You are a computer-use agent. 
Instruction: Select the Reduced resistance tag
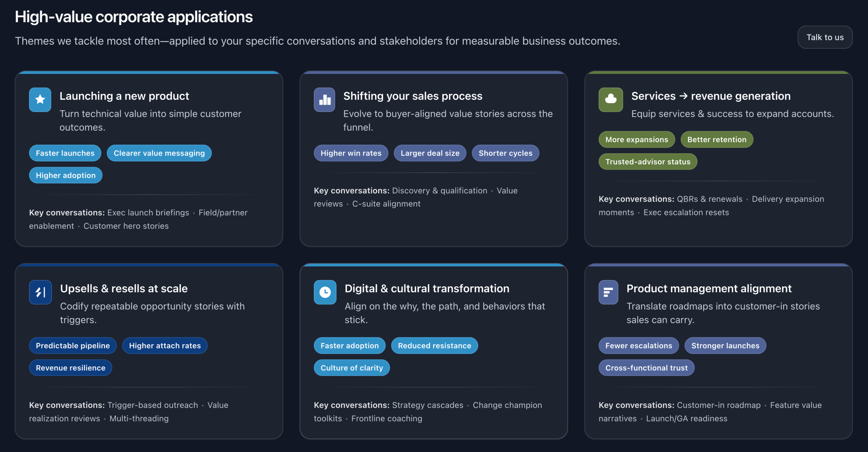[434, 346]
